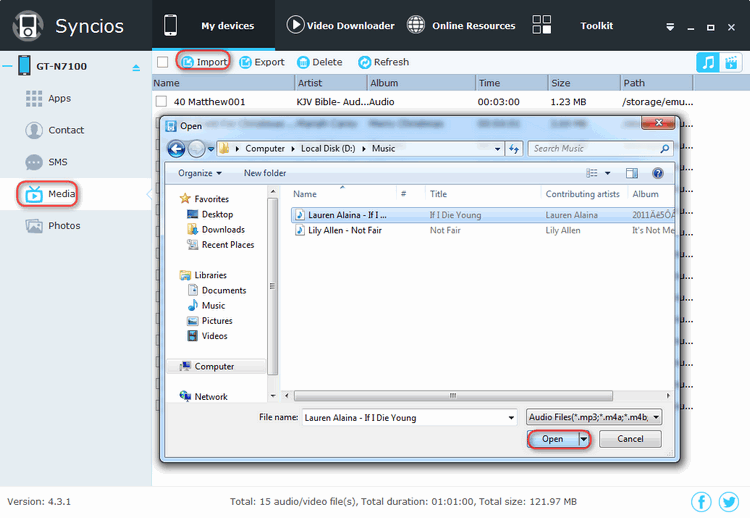Click the Import button
This screenshot has width=750, height=518.
point(204,62)
